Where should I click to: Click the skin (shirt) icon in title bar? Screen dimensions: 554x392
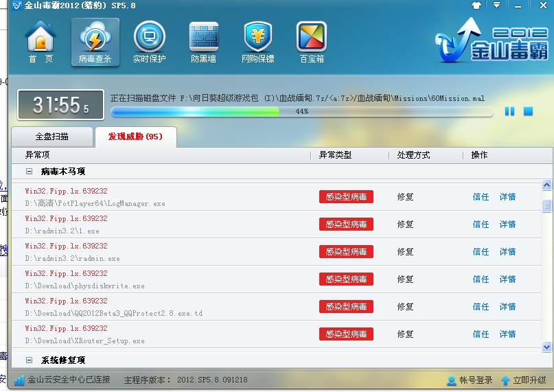pos(476,5)
